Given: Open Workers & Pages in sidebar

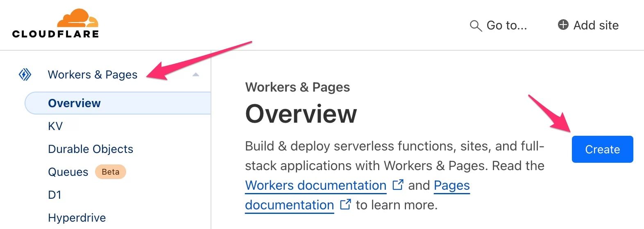Looking at the screenshot, I should pos(93,74).
